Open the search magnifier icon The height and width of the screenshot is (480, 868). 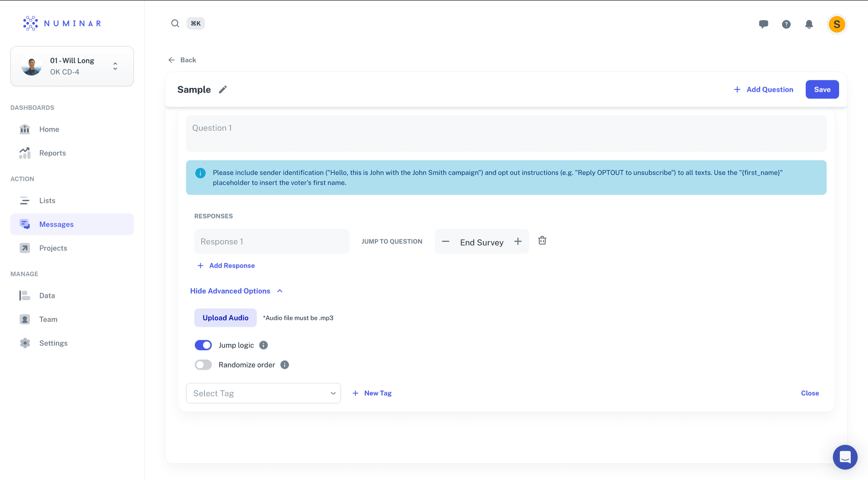[175, 24]
